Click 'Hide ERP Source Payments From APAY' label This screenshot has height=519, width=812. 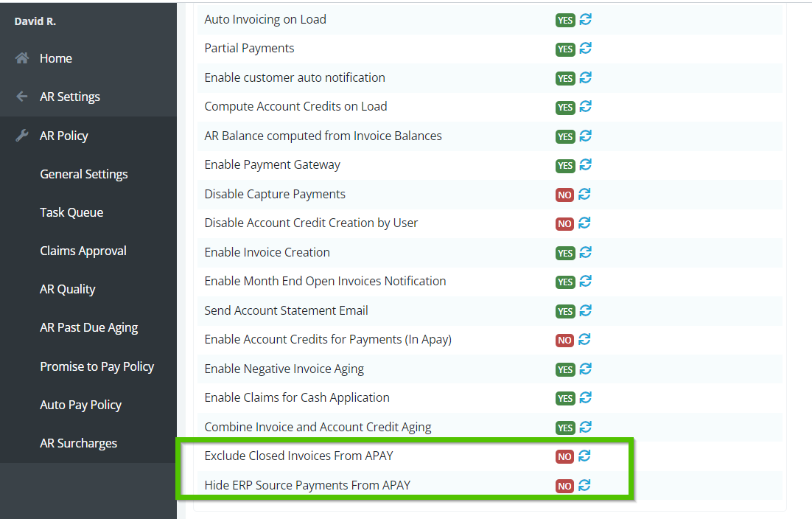(307, 485)
